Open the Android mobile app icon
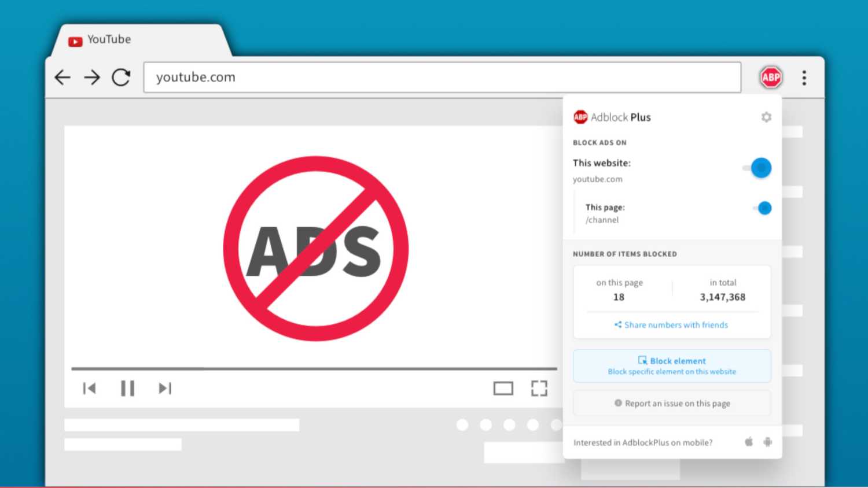Viewport: 868px width, 488px height. (x=767, y=442)
